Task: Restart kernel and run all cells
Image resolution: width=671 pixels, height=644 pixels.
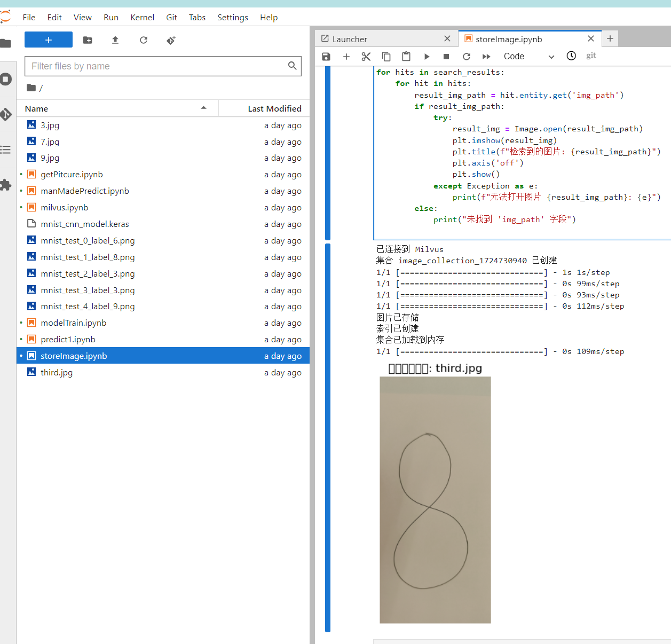Action: point(486,57)
